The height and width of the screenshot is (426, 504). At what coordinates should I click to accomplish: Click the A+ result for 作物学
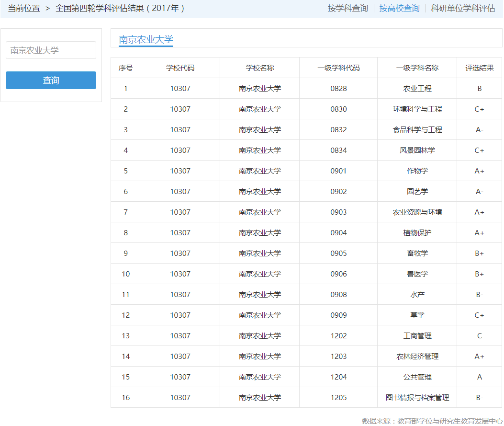pyautogui.click(x=479, y=171)
